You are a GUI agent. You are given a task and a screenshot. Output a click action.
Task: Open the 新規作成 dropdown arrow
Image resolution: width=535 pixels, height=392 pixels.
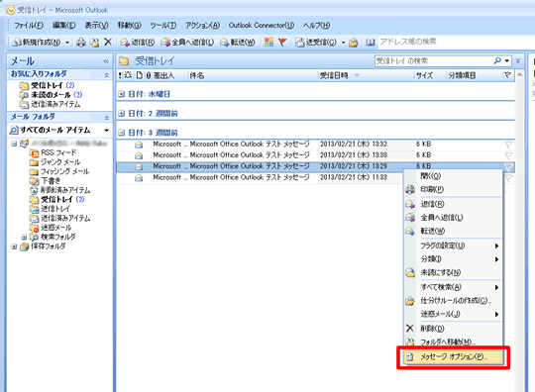pos(67,43)
